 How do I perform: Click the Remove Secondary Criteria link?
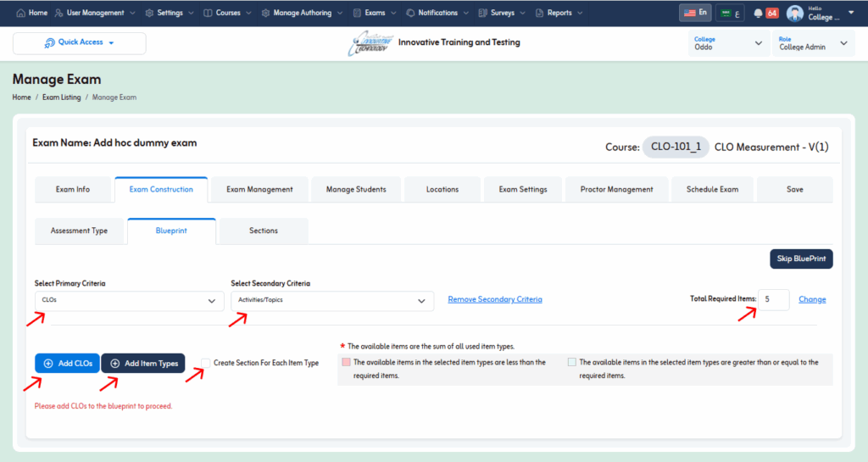pyautogui.click(x=494, y=299)
